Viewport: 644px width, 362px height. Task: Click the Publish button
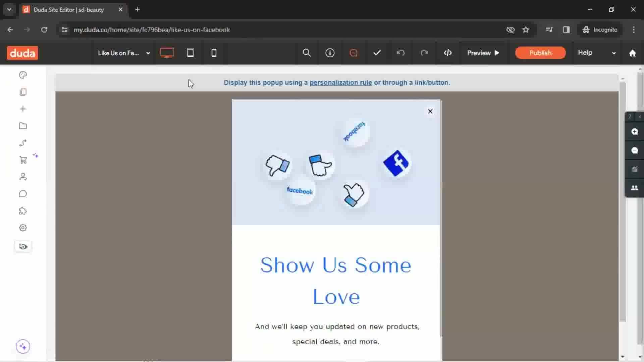coord(540,53)
